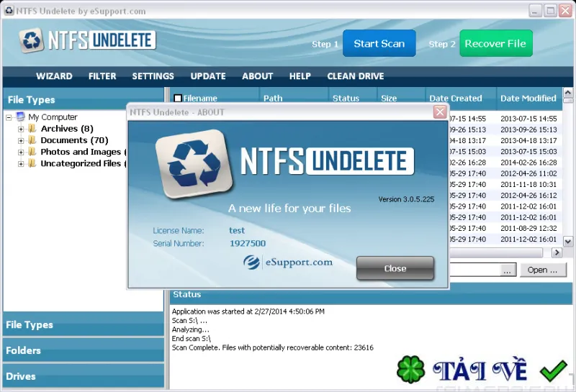Screen dimensions: 576x392
Task: Open the WIZARD menu
Action: coord(54,76)
